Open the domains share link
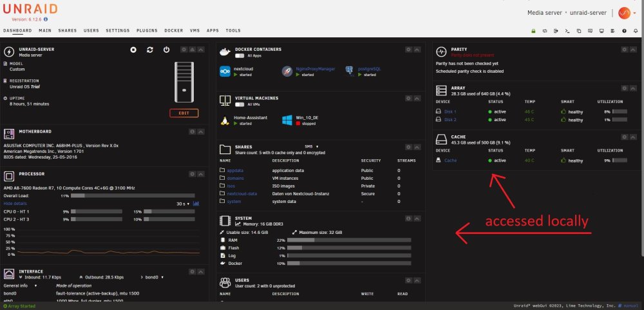Screen dimensions: 644x310 click(x=235, y=179)
